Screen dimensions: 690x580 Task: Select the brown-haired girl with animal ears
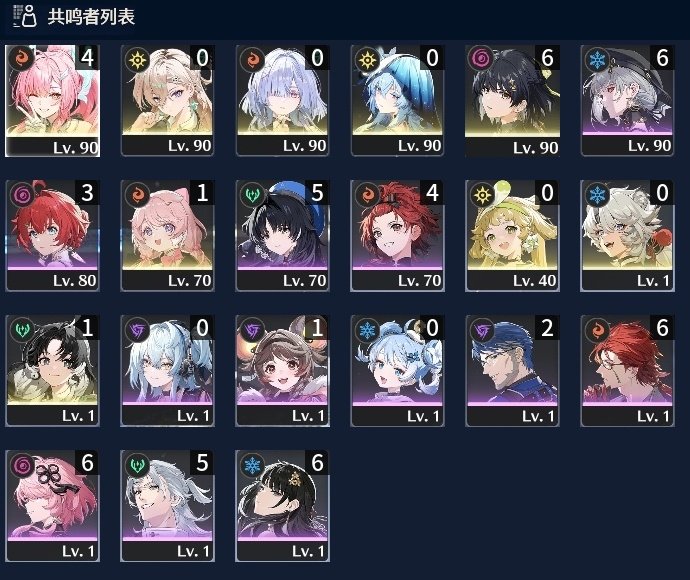pyautogui.click(x=283, y=371)
